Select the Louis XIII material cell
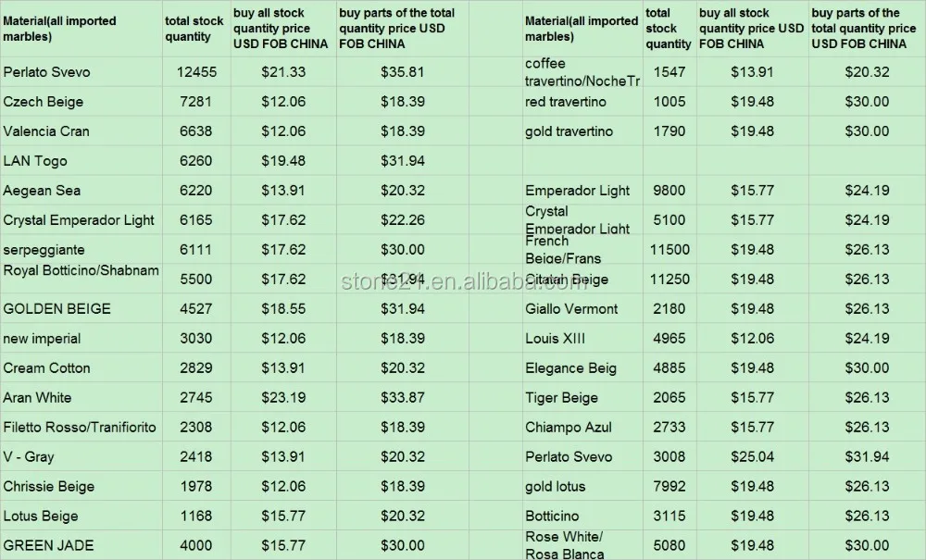This screenshot has width=926, height=560. click(x=555, y=339)
